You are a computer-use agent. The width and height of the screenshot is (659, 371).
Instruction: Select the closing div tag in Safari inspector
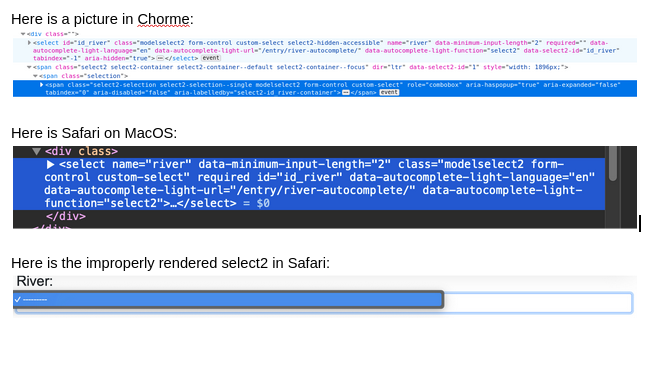[66, 216]
